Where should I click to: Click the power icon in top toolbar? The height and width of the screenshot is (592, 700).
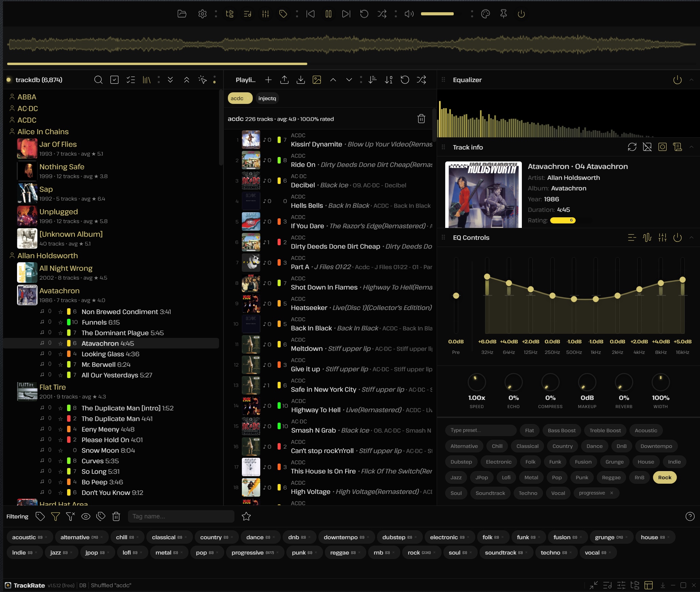pos(521,14)
